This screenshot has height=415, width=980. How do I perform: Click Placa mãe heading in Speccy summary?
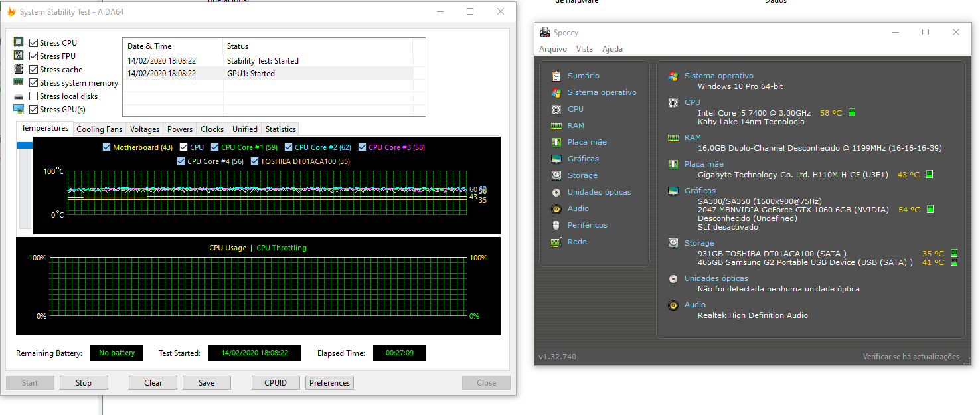point(704,164)
